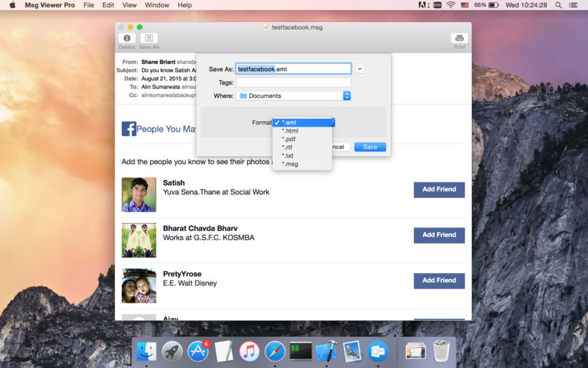Viewport: 588px width, 368px height.
Task: Open the eagle-stamp Msg Viewer app in Dock
Action: pos(352,352)
